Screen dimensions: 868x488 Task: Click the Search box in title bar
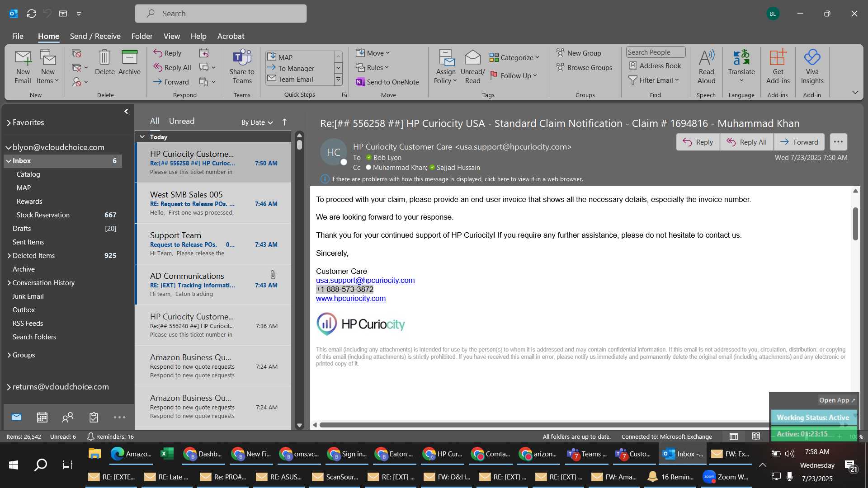pos(221,14)
